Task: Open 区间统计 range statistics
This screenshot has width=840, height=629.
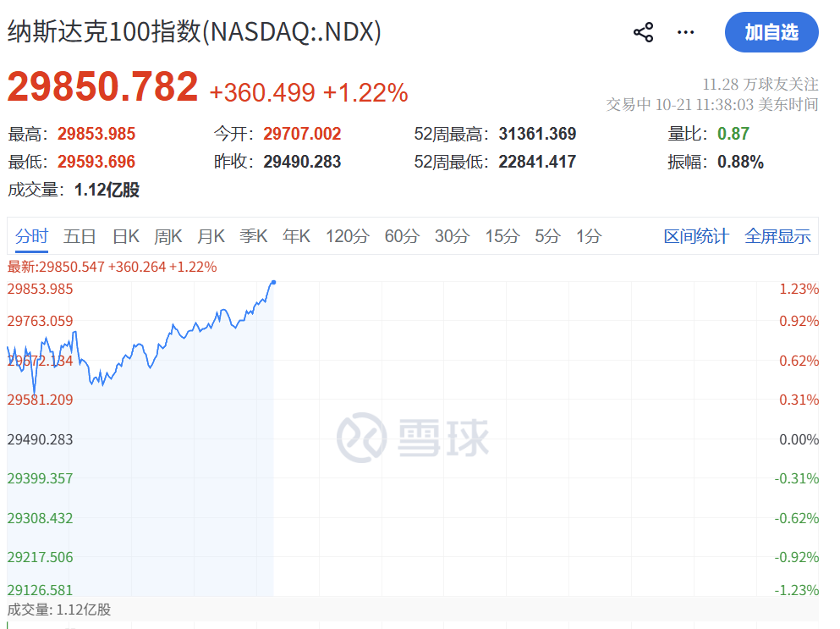Action: (x=696, y=236)
